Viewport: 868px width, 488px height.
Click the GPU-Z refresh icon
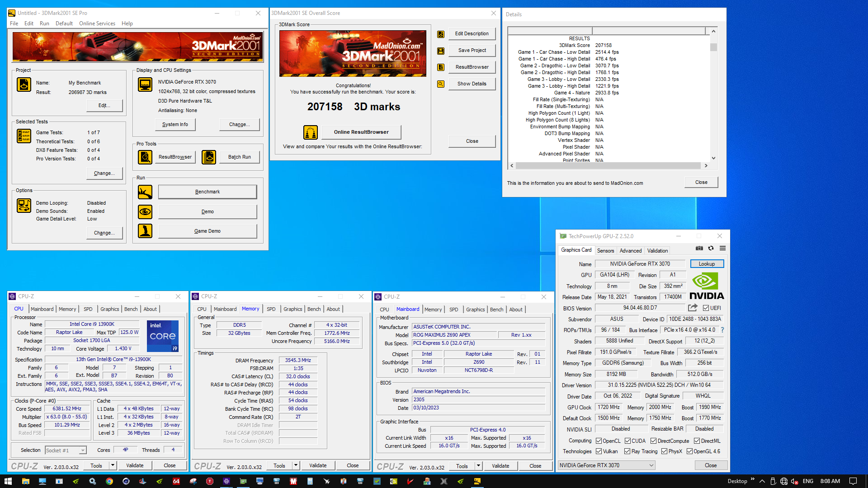pos(711,248)
